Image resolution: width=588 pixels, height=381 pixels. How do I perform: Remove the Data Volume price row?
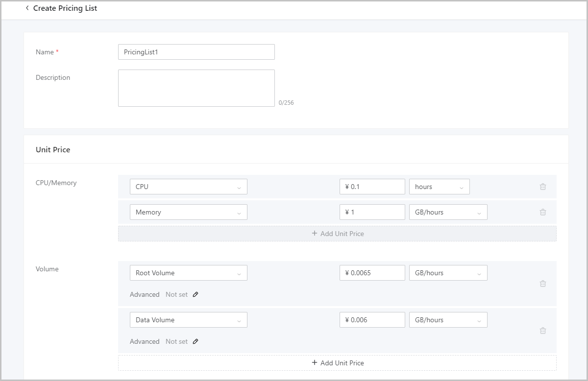tap(542, 331)
